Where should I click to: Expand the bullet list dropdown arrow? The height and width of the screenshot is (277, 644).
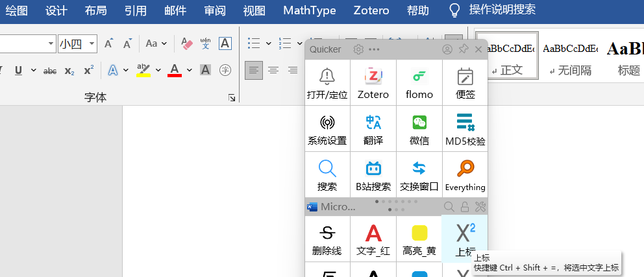[x=269, y=43]
